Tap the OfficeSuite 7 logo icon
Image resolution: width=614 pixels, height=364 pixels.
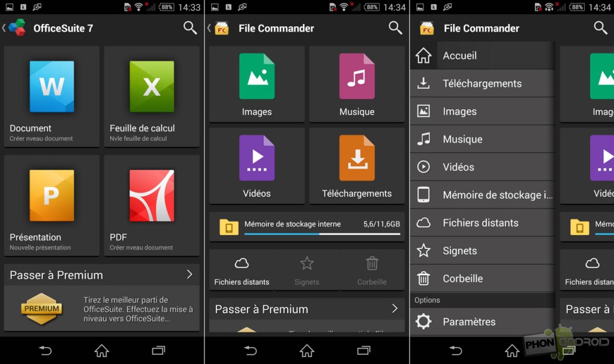click(x=17, y=28)
